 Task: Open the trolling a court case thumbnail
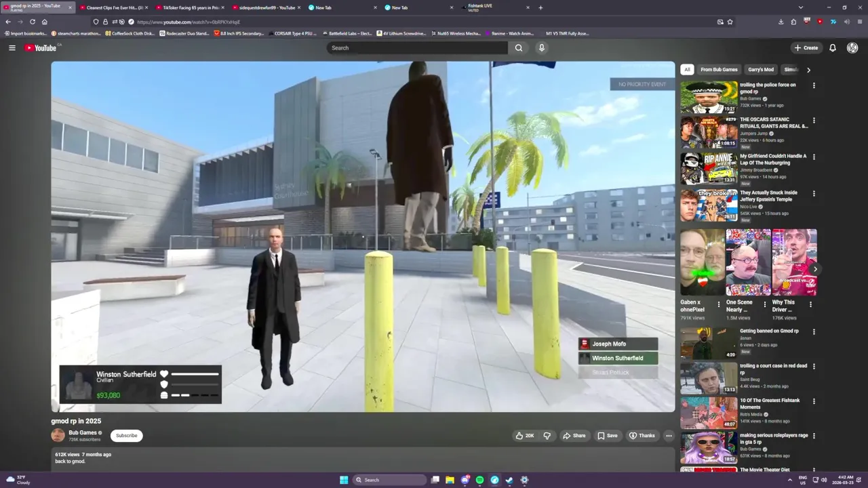tap(709, 378)
